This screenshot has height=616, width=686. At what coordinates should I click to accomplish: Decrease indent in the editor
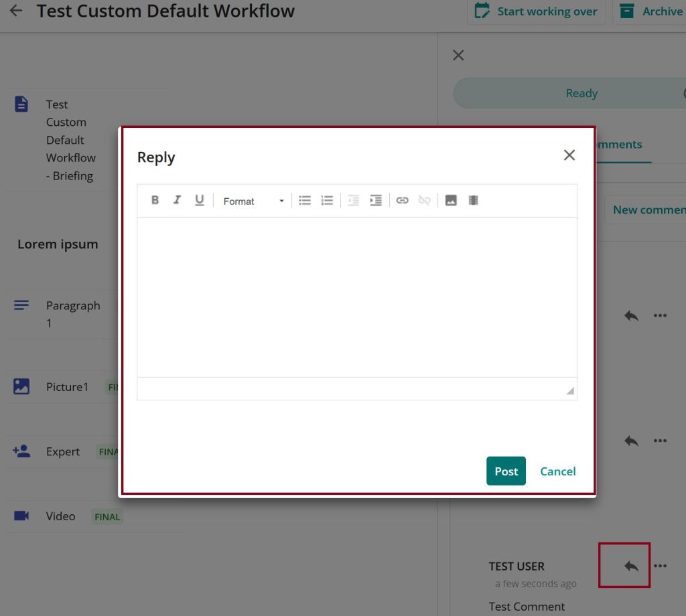353,200
